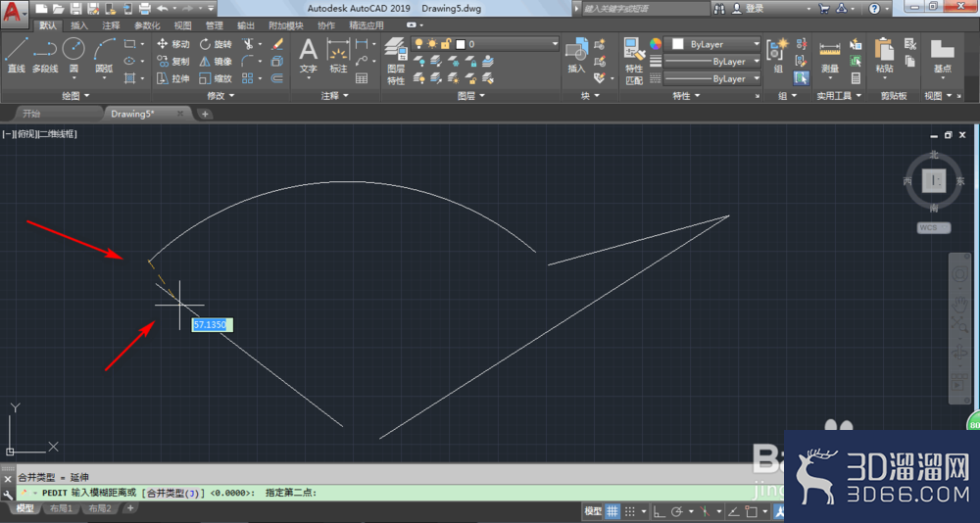Click the object color wheel swatch
Viewport: 980px width, 523px height.
click(655, 44)
